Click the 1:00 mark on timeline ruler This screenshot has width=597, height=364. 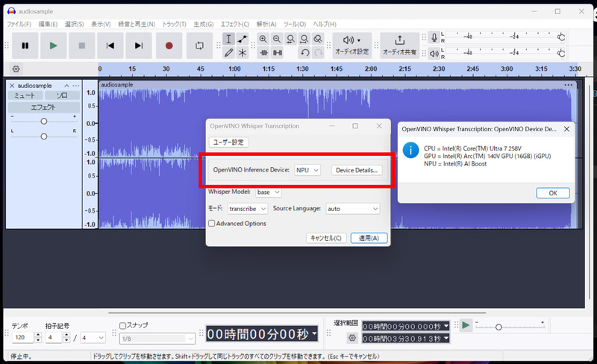(x=234, y=69)
